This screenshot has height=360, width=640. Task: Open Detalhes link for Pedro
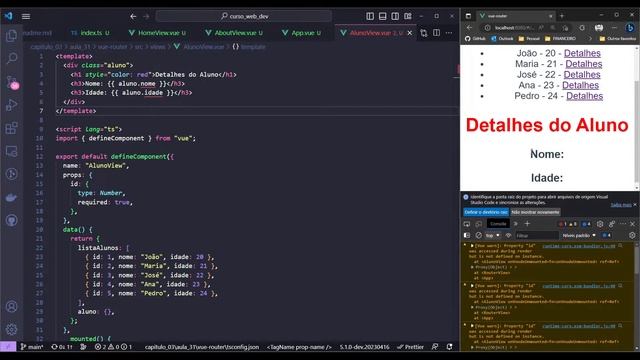pos(584,96)
